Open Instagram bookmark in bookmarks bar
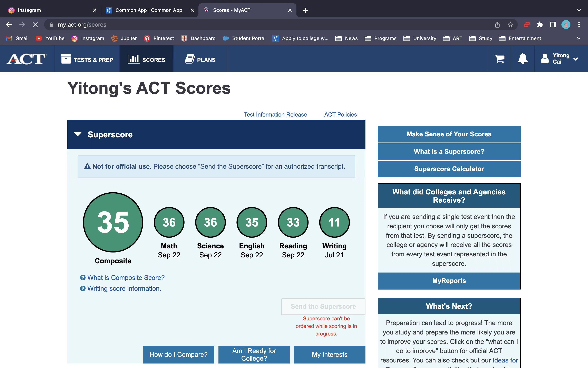 point(88,38)
